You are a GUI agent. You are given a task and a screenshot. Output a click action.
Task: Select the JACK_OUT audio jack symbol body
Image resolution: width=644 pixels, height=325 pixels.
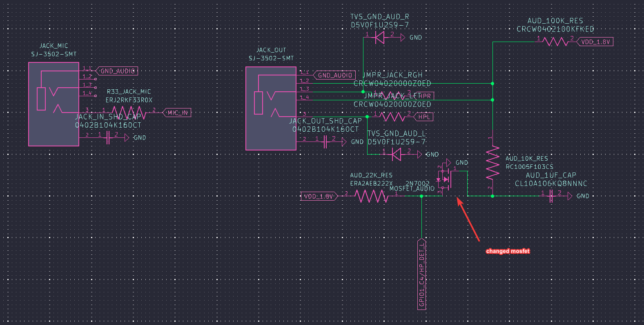tap(271, 108)
